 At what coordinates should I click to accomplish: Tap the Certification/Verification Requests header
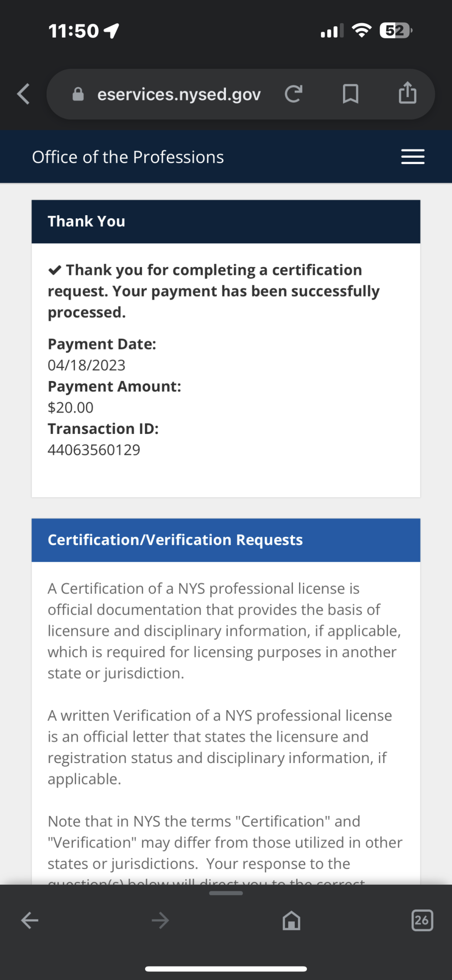tap(226, 540)
